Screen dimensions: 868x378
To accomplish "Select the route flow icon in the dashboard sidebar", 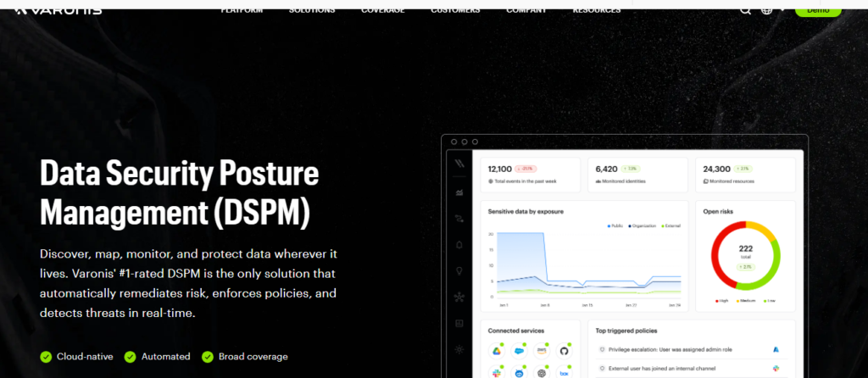I will 459,220.
